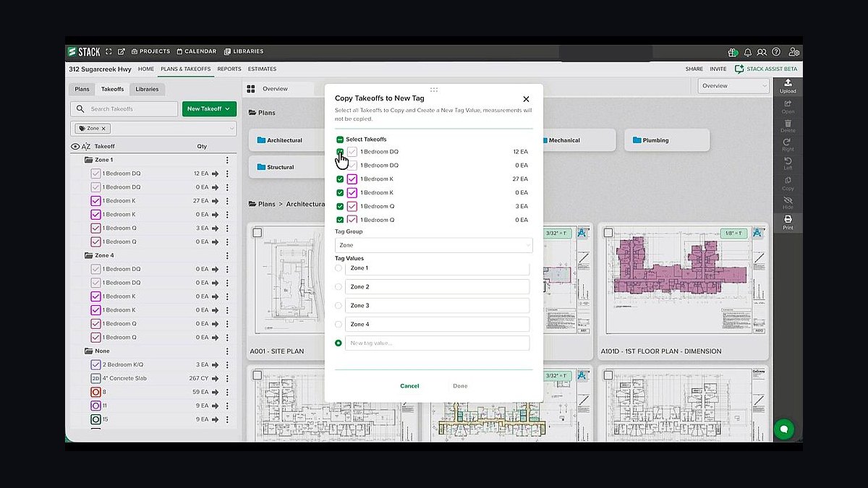Click Cancel in Copy Takeoffs dialog

(x=409, y=386)
